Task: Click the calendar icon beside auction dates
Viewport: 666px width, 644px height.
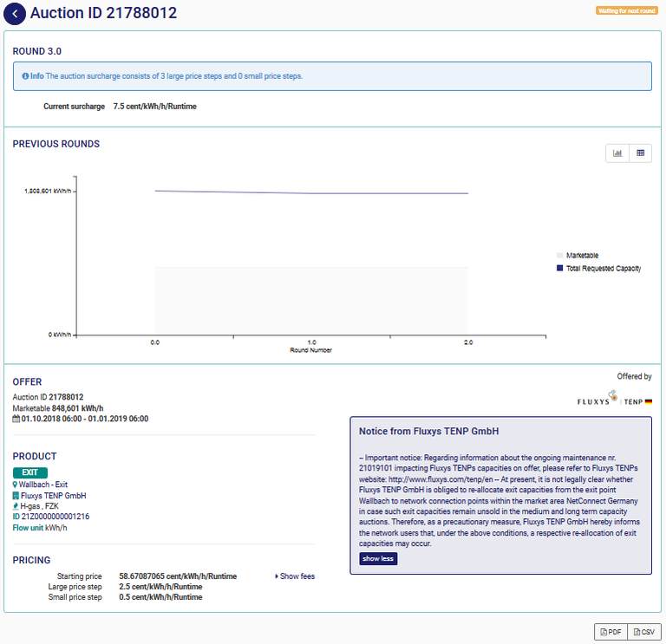Action: click(16, 419)
